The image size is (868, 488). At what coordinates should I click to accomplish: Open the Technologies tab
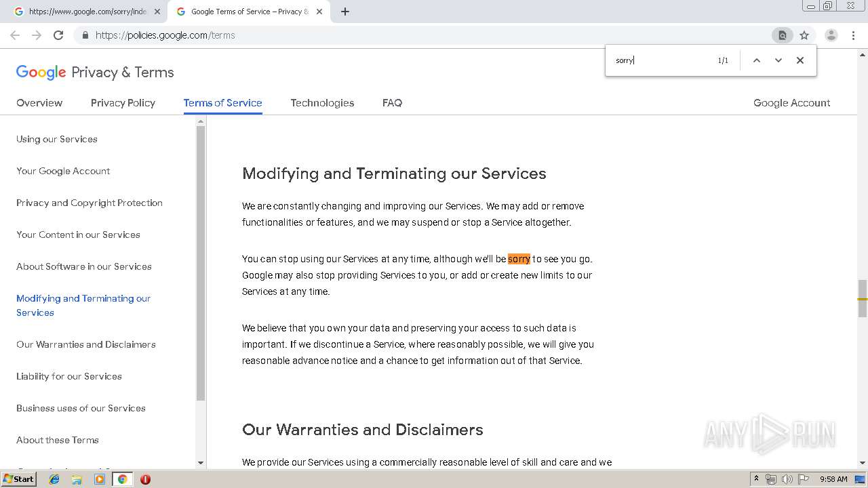[x=322, y=103]
